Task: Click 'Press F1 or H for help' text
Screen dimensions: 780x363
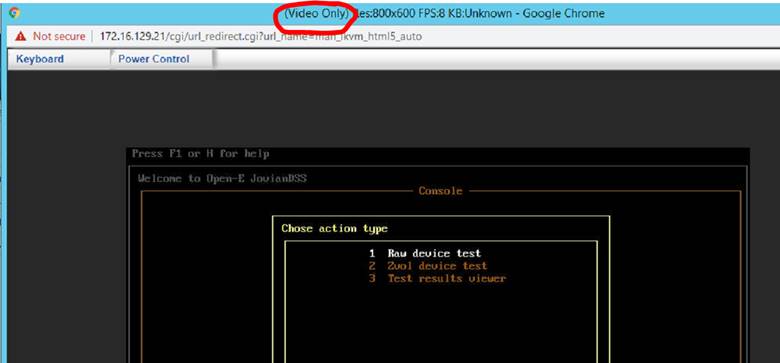Action: (200, 154)
